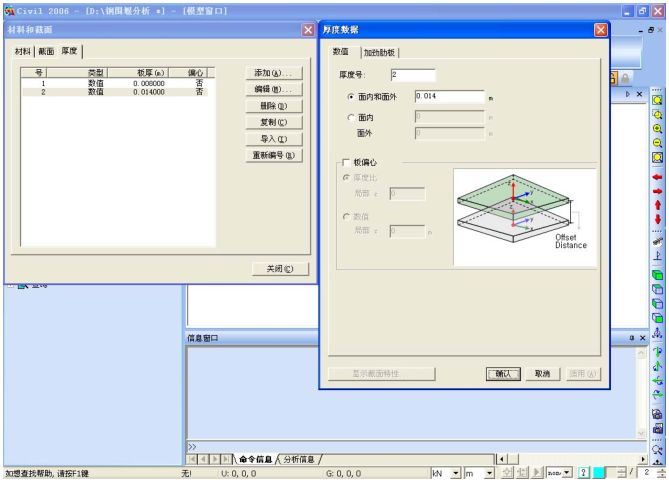The height and width of the screenshot is (484, 669).
Task: Pan view left with red left arrow
Action: pyautogui.click(x=657, y=177)
